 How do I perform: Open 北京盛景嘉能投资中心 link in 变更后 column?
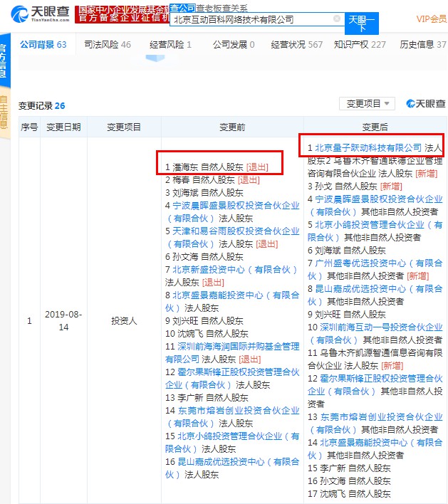(375, 449)
